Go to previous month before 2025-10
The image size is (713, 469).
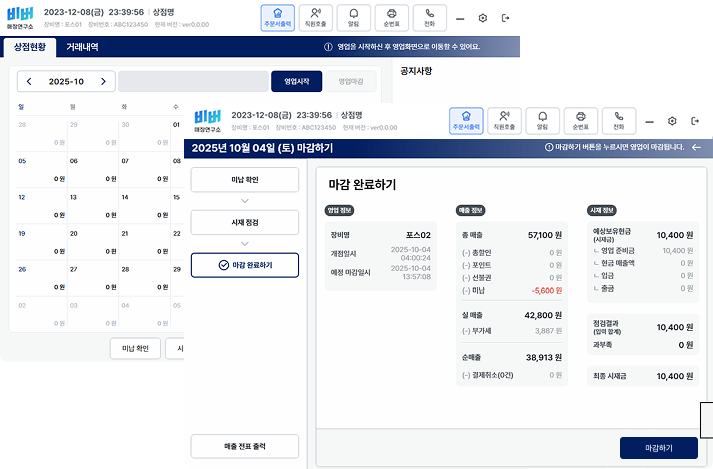pyautogui.click(x=29, y=81)
